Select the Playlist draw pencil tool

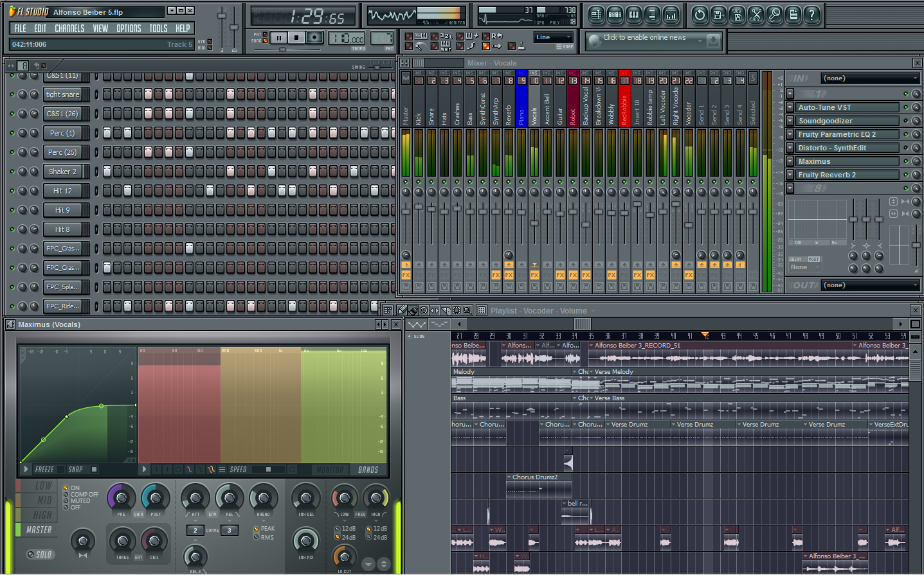[x=403, y=310]
